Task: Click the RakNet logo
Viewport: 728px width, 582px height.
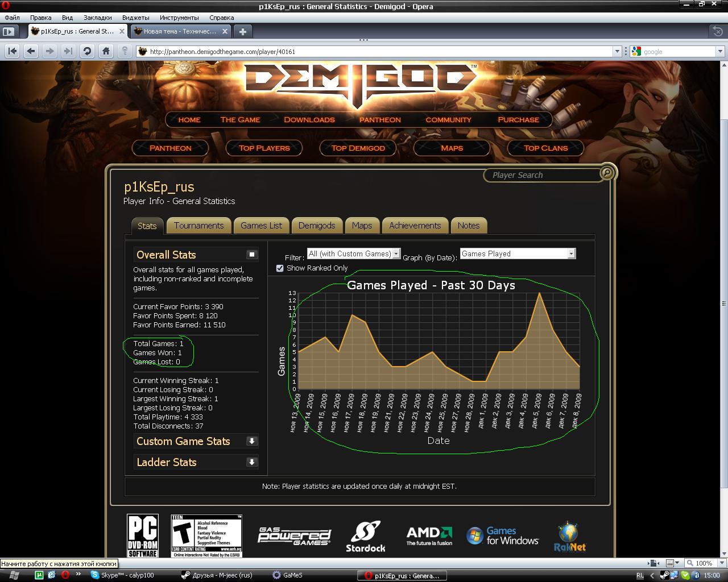Action: [x=569, y=537]
